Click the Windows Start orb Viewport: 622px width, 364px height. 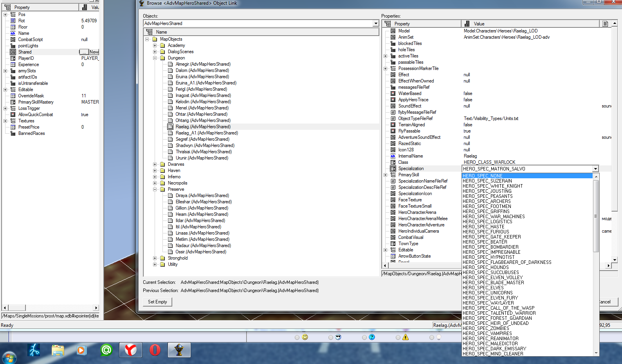[9, 357]
